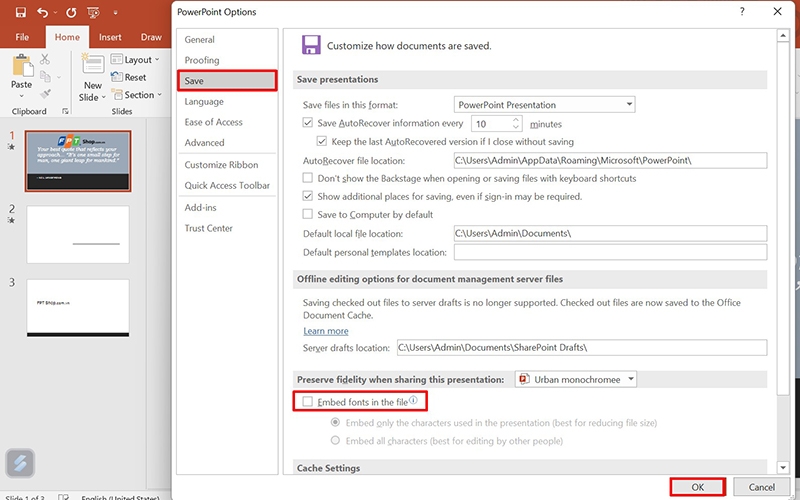Switch to the Draw tab

click(151, 37)
